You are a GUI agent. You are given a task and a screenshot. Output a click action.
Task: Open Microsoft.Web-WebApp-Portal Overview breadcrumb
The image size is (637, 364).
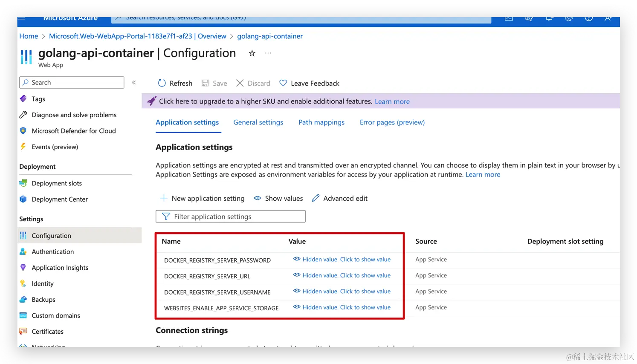click(x=137, y=36)
